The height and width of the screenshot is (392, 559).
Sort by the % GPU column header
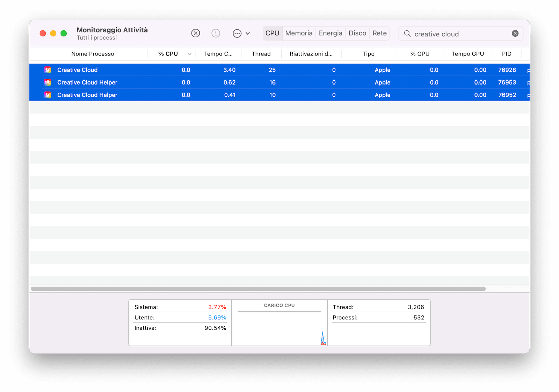pos(420,54)
